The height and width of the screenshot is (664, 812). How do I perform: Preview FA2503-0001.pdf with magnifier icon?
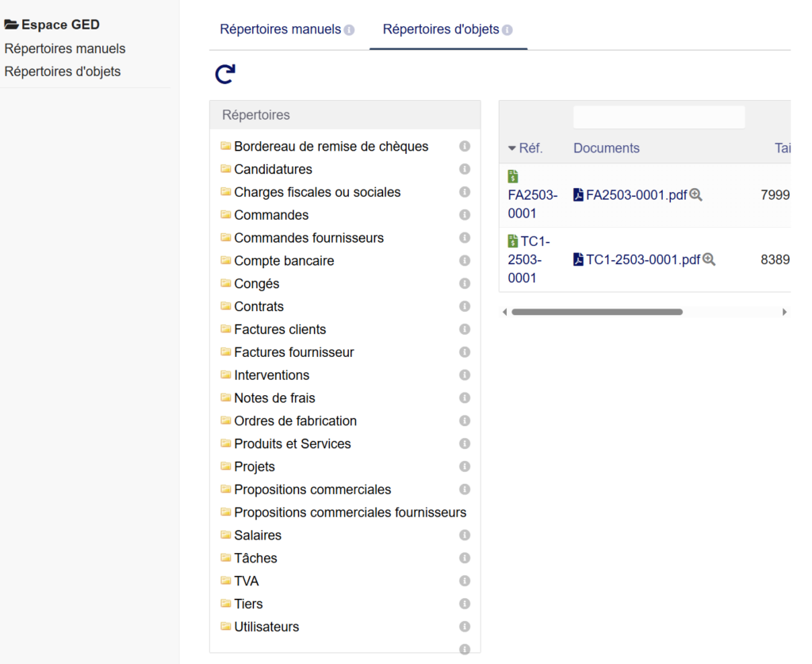pos(696,195)
